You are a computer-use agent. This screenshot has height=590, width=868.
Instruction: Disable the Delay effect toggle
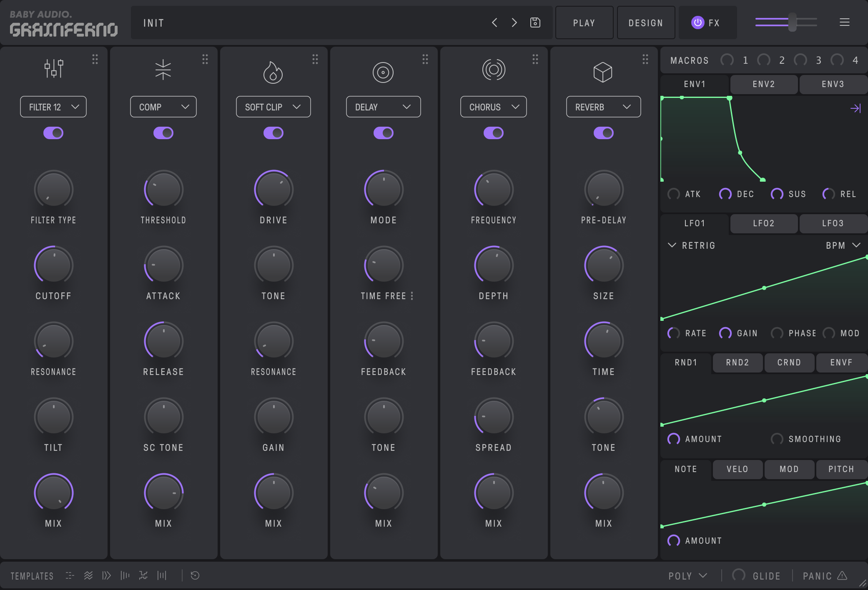pos(383,133)
